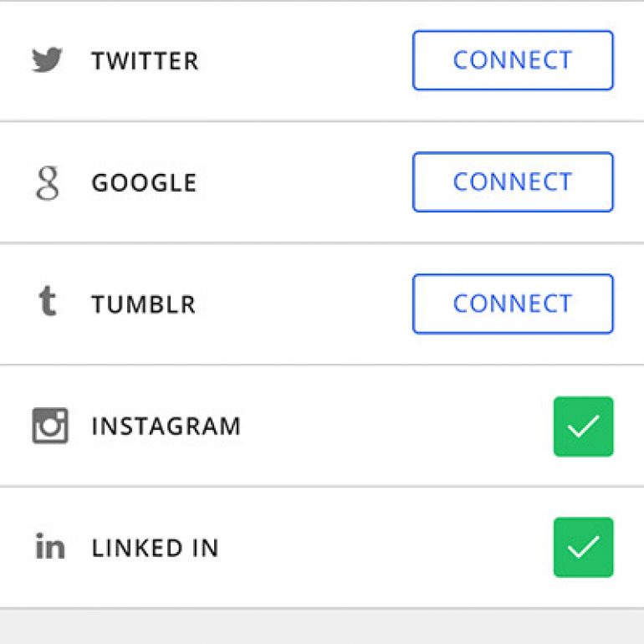The height and width of the screenshot is (644, 644).
Task: Click the gap between TUMBLR label and CONNECT
Action: pos(304,304)
